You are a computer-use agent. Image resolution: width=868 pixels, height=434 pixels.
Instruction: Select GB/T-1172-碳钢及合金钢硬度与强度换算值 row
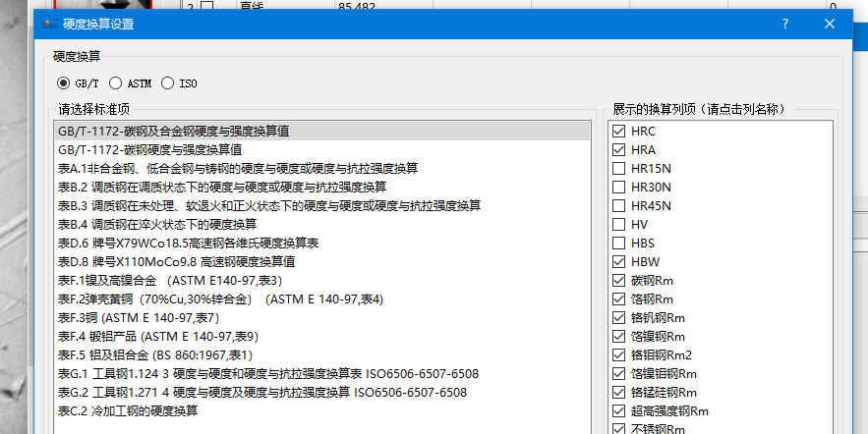(322, 132)
